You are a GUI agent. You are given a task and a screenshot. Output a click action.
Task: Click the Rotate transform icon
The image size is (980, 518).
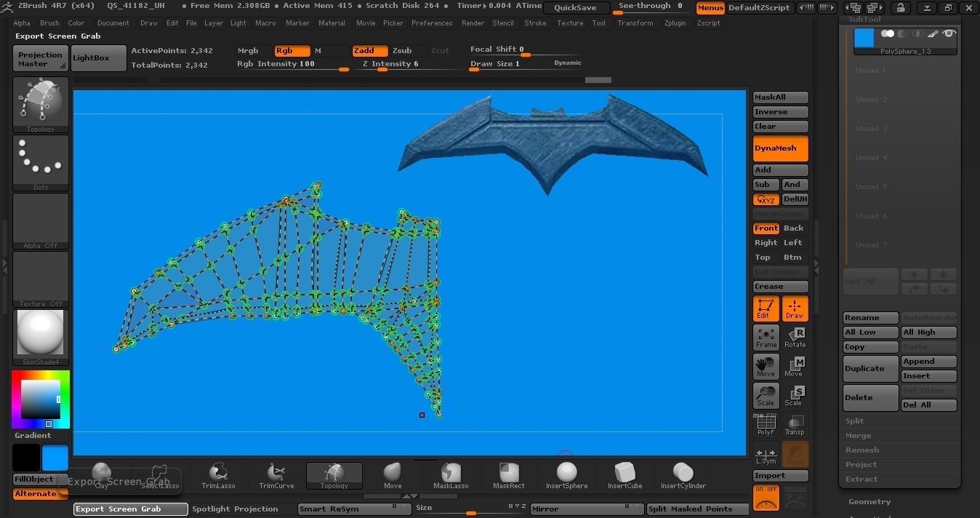click(795, 338)
